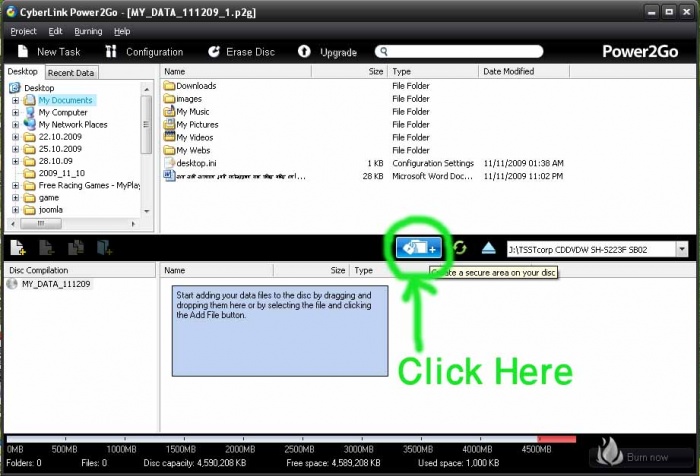Image resolution: width=700 pixels, height=476 pixels.
Task: Create a secure area on disc
Action: coord(419,248)
